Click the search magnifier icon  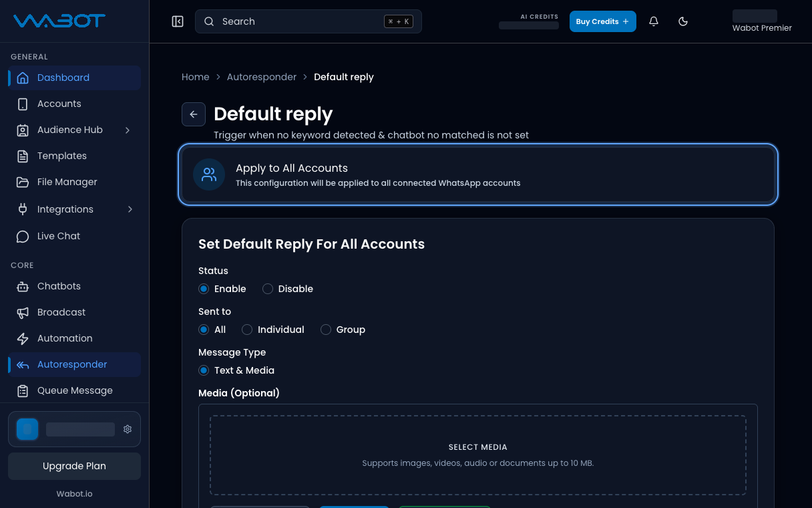click(209, 21)
